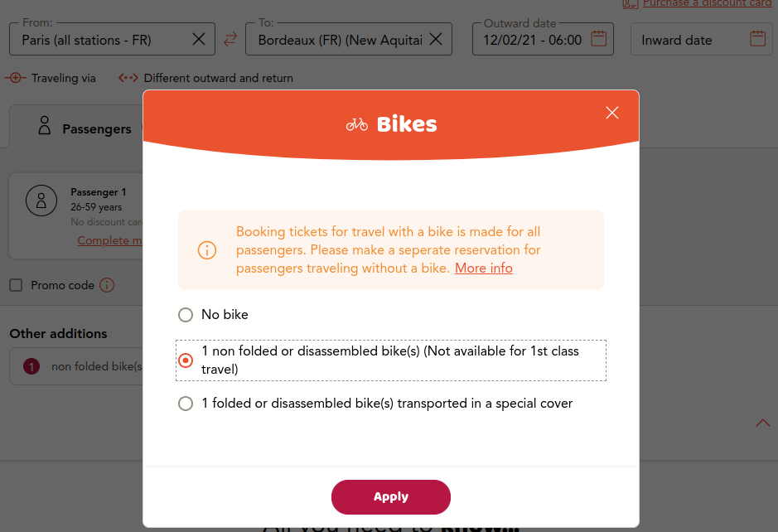Open the More info link
Screen dimensions: 778x532
click(x=484, y=268)
